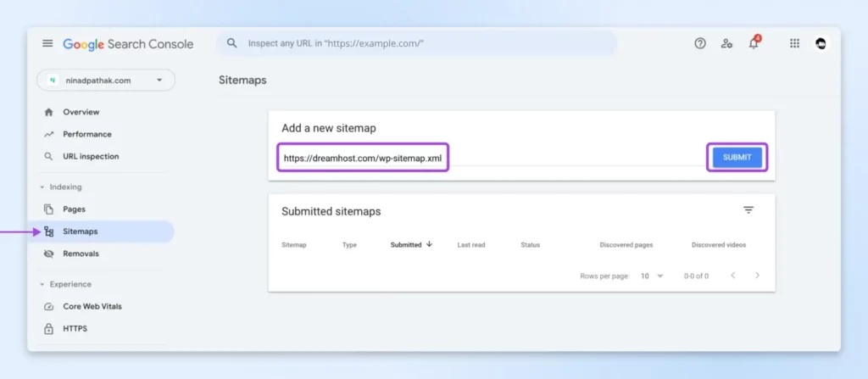Select Sitemaps in the sidebar
Viewport: 868px width, 379px height.
click(x=81, y=231)
